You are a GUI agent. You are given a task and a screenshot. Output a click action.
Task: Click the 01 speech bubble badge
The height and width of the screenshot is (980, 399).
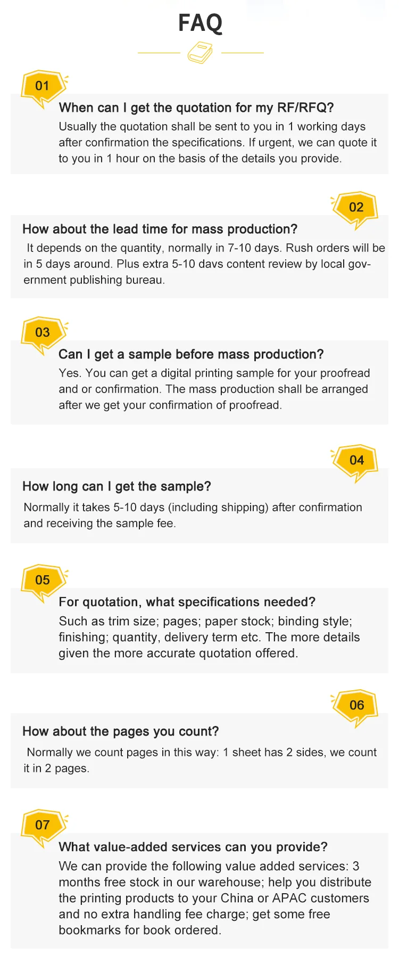tap(43, 86)
